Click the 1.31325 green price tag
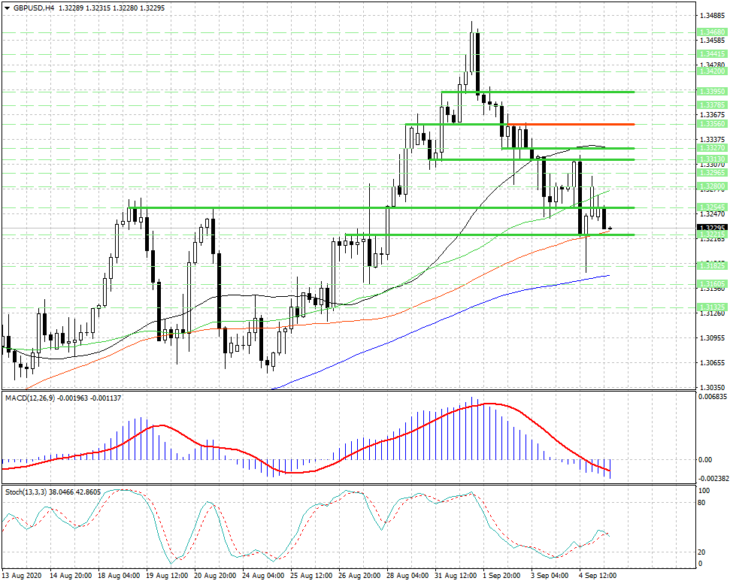This screenshot has height=584, width=730. (x=712, y=307)
